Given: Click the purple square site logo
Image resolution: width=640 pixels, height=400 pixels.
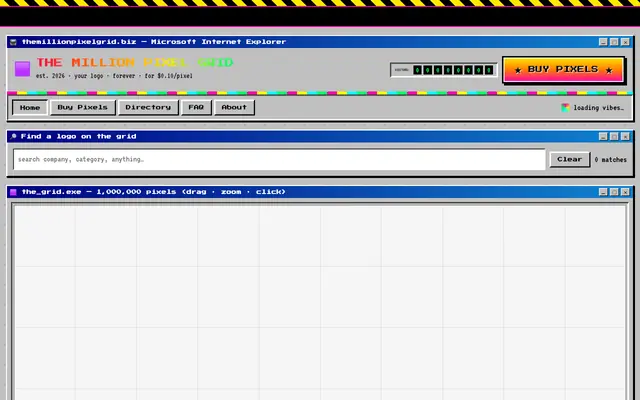Looking at the screenshot, I should click(x=22, y=69).
